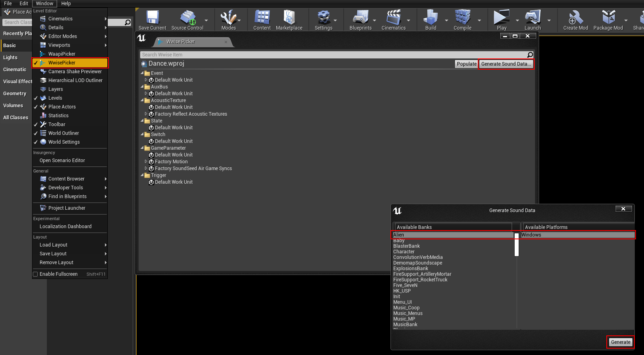This screenshot has height=355, width=644.
Task: Expand Factory Reflect Acoustic Textures
Action: 146,114
